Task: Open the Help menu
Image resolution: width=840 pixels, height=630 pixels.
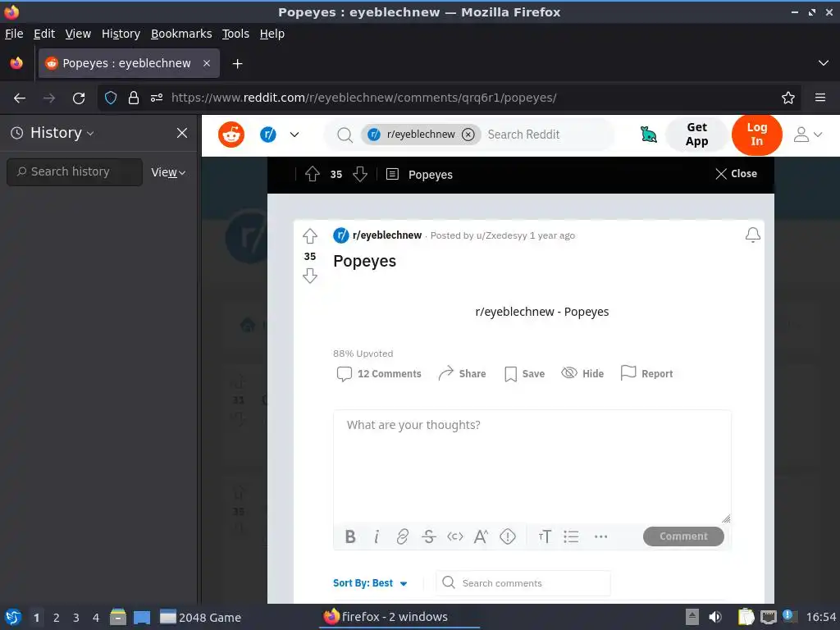Action: click(x=272, y=34)
